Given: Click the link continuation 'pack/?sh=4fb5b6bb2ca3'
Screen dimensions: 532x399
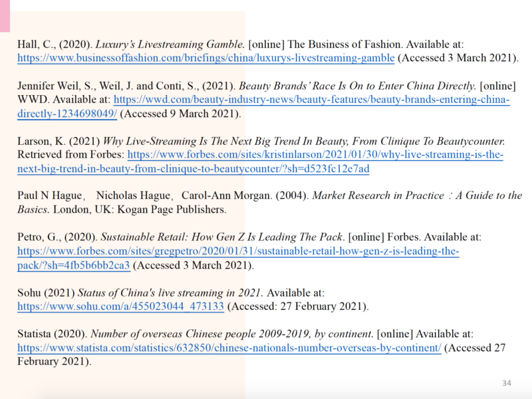Looking at the screenshot, I should [74, 265].
